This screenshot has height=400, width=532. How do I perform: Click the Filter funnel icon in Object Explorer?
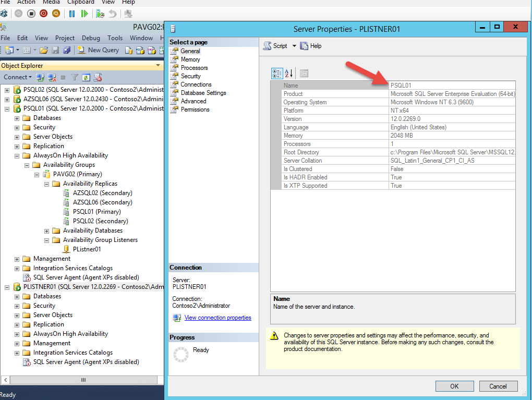[x=74, y=77]
